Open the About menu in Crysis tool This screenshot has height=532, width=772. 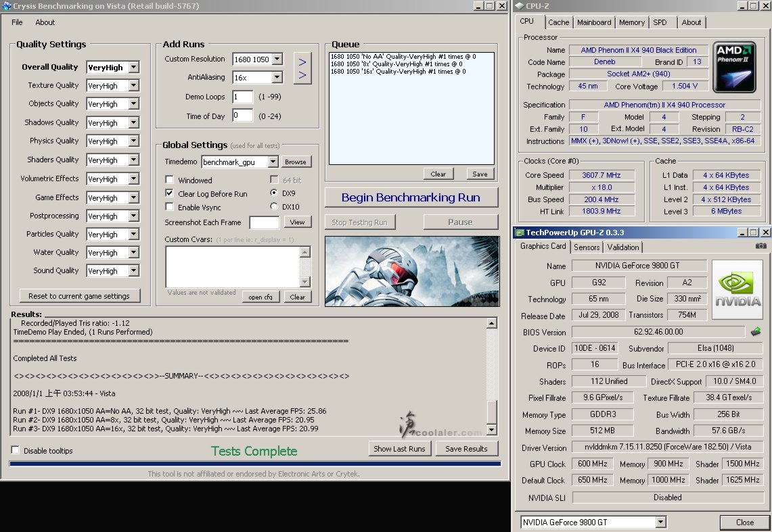pyautogui.click(x=45, y=22)
